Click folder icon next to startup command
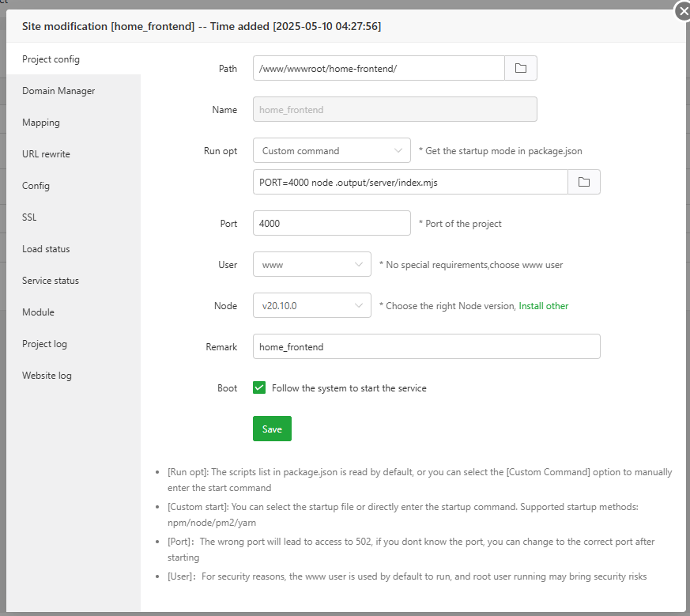This screenshot has height=616, width=690. [x=584, y=183]
